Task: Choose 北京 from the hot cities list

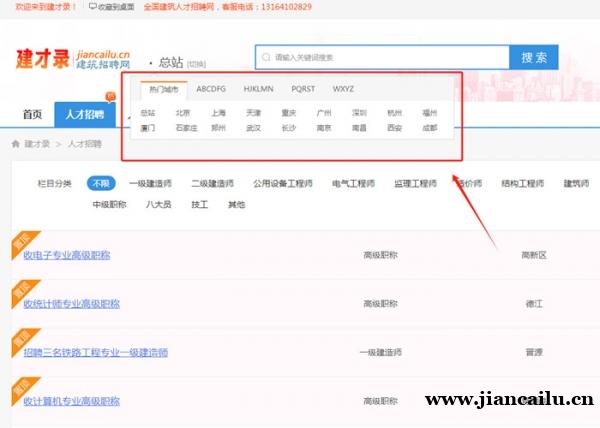Action: [182, 113]
